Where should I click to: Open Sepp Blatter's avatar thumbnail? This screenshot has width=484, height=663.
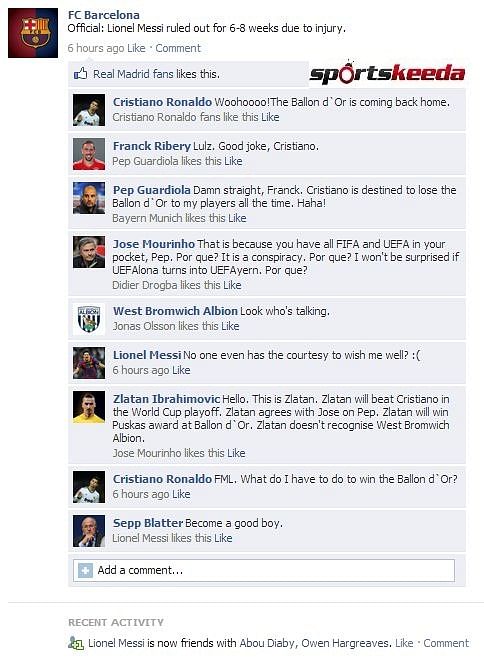tap(89, 531)
